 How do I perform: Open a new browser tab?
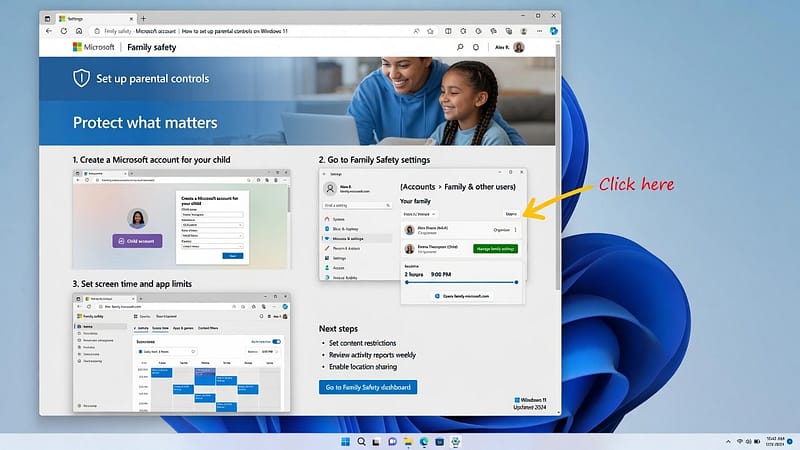144,19
